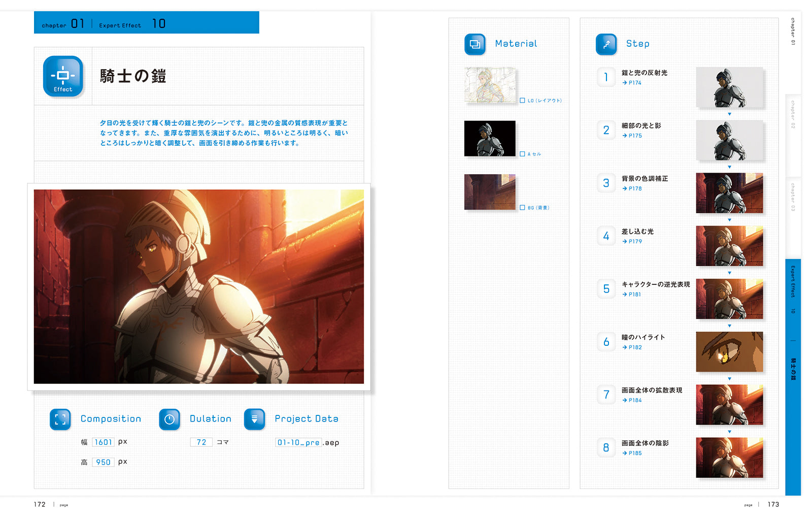The width and height of the screenshot is (812, 518).
Task: Follow the P185 page link
Action: 632,453
